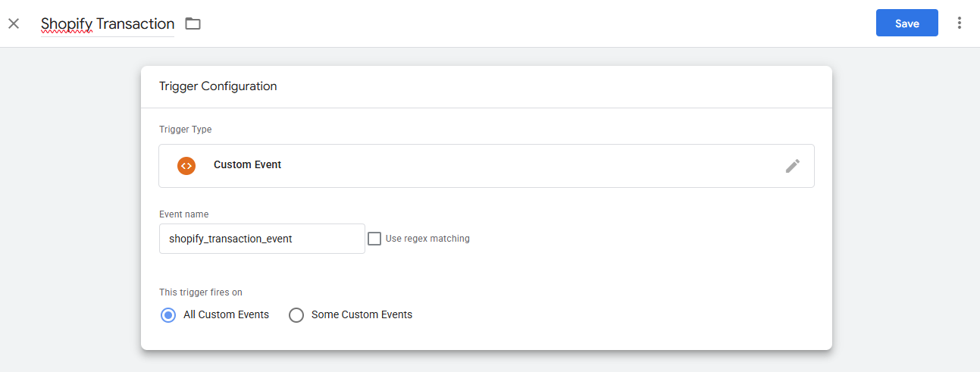Select the Some Custom Events radio button
The height and width of the screenshot is (372, 980).
point(296,314)
